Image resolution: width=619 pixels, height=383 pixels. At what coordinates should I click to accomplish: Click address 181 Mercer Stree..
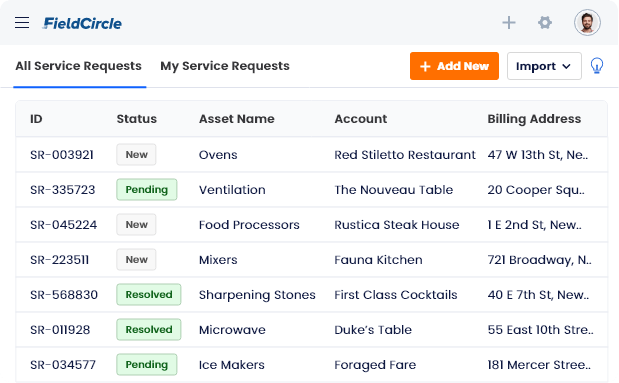click(539, 365)
